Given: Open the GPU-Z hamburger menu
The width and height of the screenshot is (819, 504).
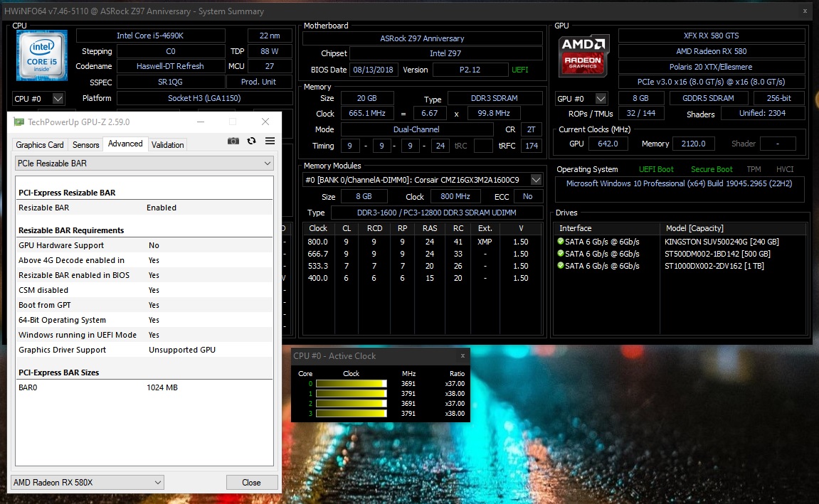Looking at the screenshot, I should (270, 141).
